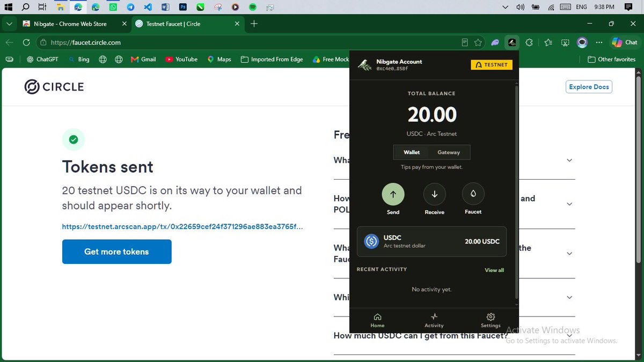Click the Send arrow button in Nibgate wallet
The image size is (644, 362).
[x=393, y=194]
